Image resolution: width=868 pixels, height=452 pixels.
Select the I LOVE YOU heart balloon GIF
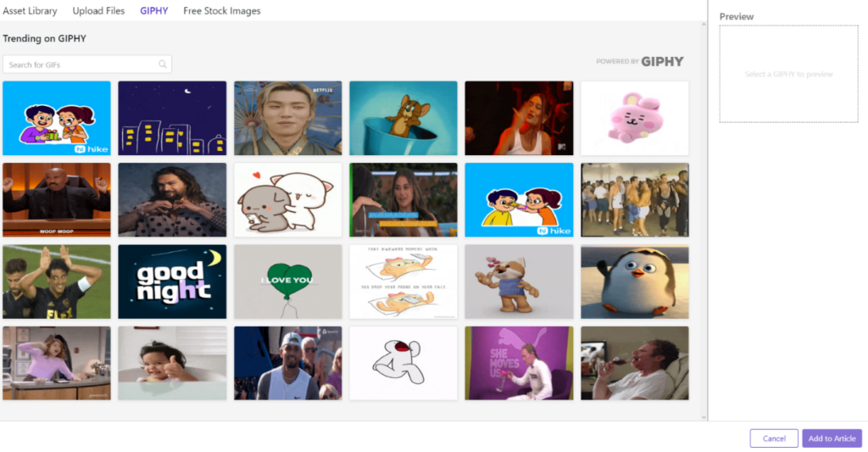click(288, 282)
